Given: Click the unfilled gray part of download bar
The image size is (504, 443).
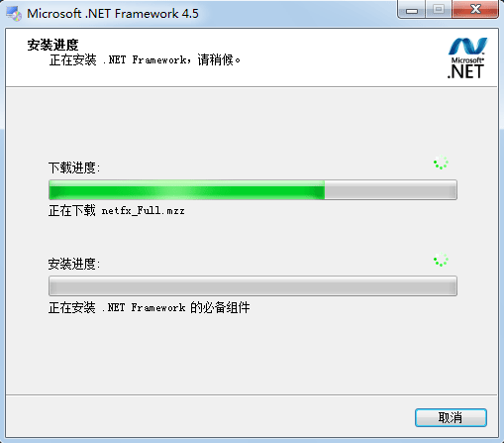Looking at the screenshot, I should coord(391,190).
